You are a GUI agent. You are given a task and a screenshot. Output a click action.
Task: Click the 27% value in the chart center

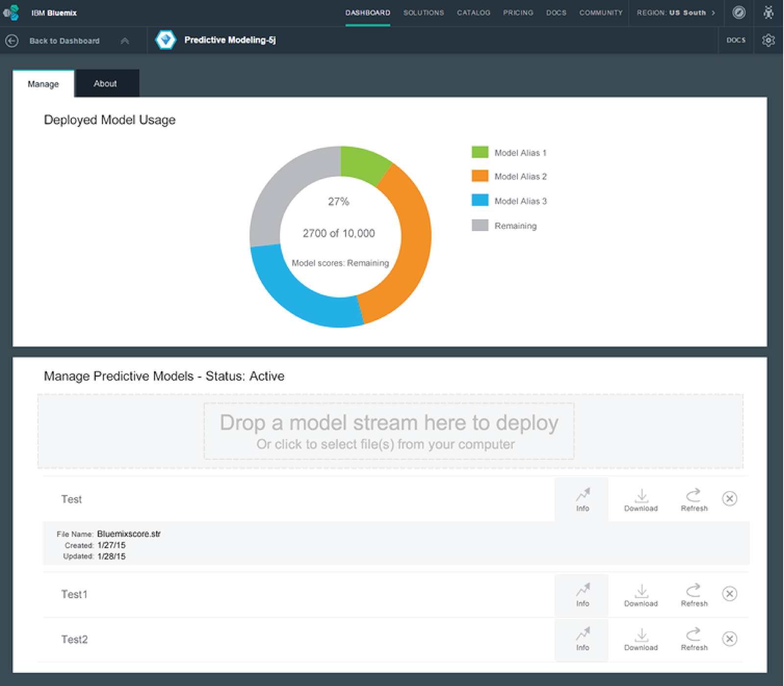(x=339, y=201)
